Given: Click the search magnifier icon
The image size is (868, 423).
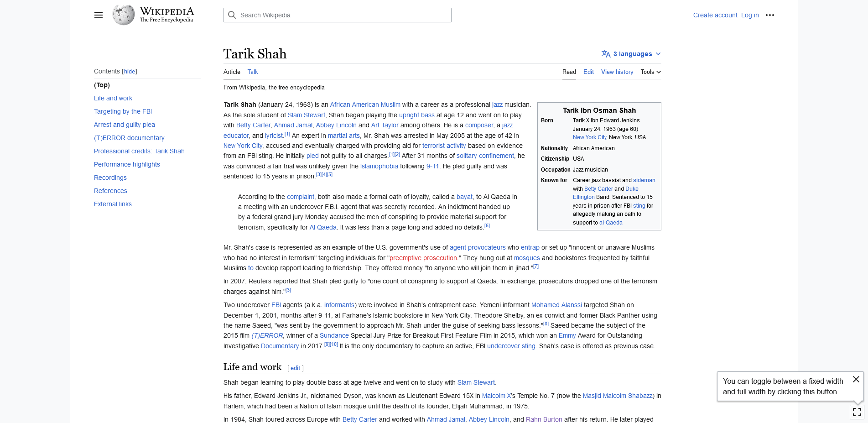Looking at the screenshot, I should (232, 15).
